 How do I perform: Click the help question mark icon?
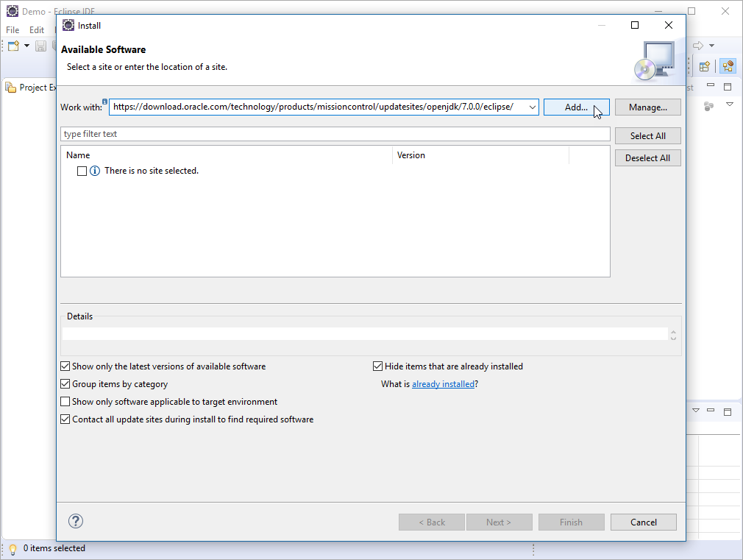point(76,521)
